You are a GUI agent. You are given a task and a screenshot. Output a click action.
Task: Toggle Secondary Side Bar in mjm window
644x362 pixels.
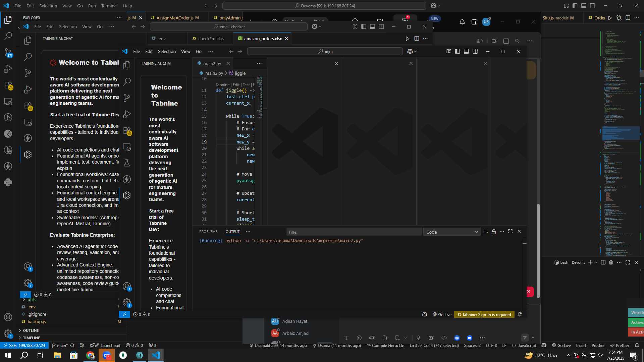click(x=475, y=51)
